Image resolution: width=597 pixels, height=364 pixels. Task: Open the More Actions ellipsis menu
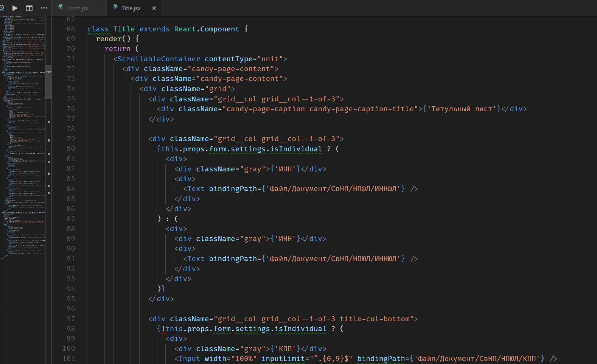pos(44,8)
